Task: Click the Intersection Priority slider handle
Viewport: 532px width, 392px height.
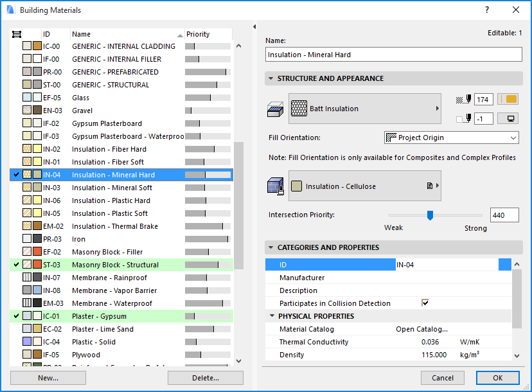Action: [x=430, y=215]
